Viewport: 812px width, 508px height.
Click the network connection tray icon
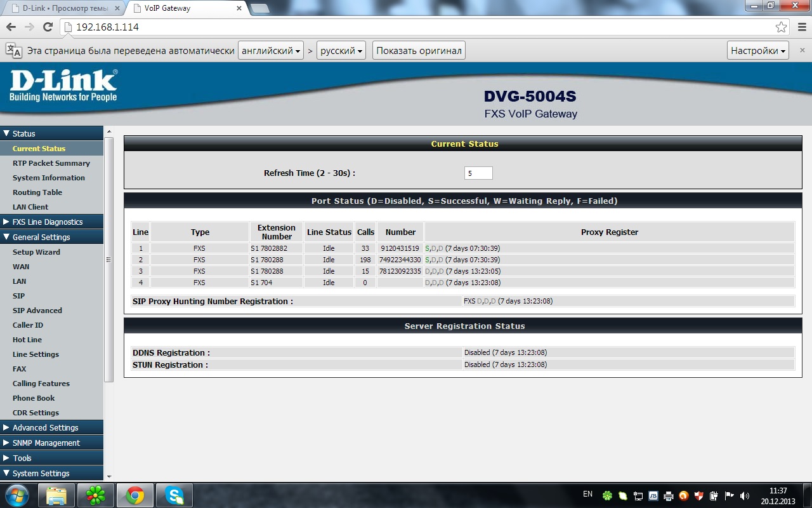(638, 495)
